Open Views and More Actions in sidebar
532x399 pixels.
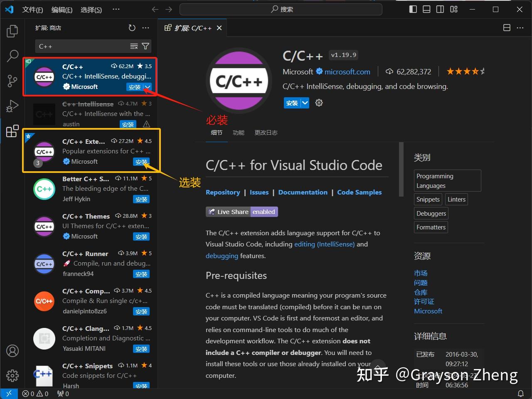(x=145, y=28)
